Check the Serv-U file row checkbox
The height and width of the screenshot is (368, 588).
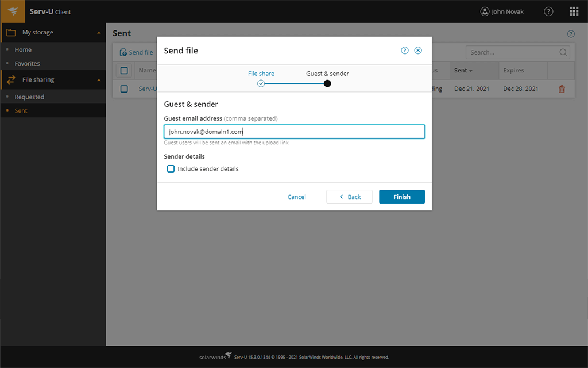pos(124,89)
